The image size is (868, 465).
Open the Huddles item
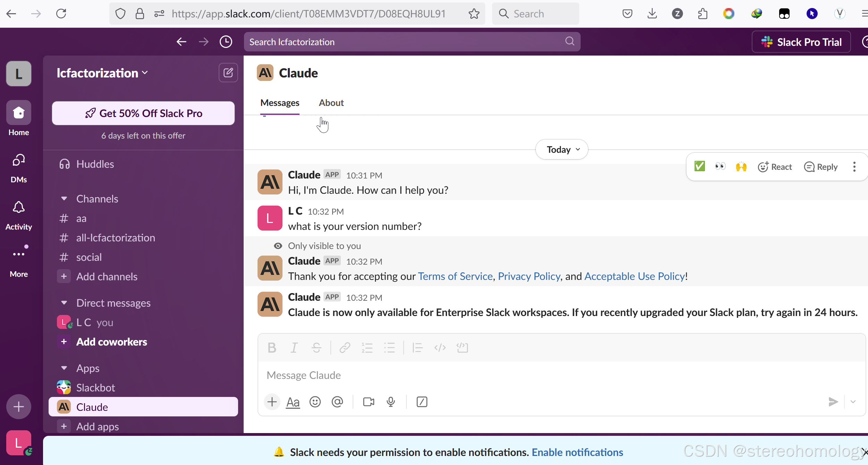coord(143,164)
